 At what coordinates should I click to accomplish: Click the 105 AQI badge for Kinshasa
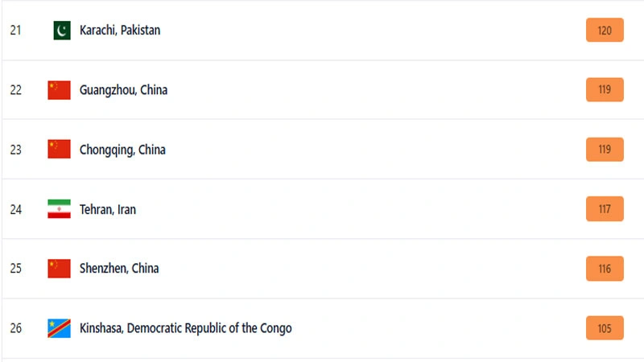[605, 328]
